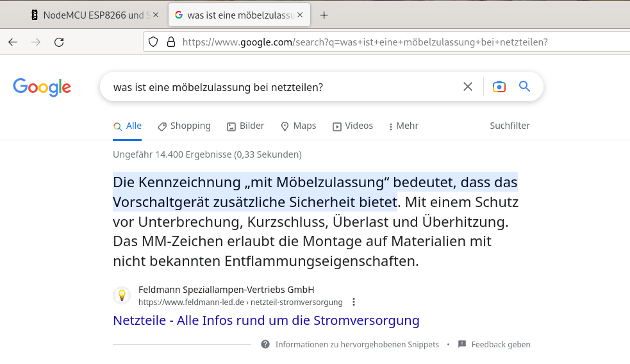This screenshot has width=630, height=364.
Task: Open the shield tracking protection icon
Action: 153,42
